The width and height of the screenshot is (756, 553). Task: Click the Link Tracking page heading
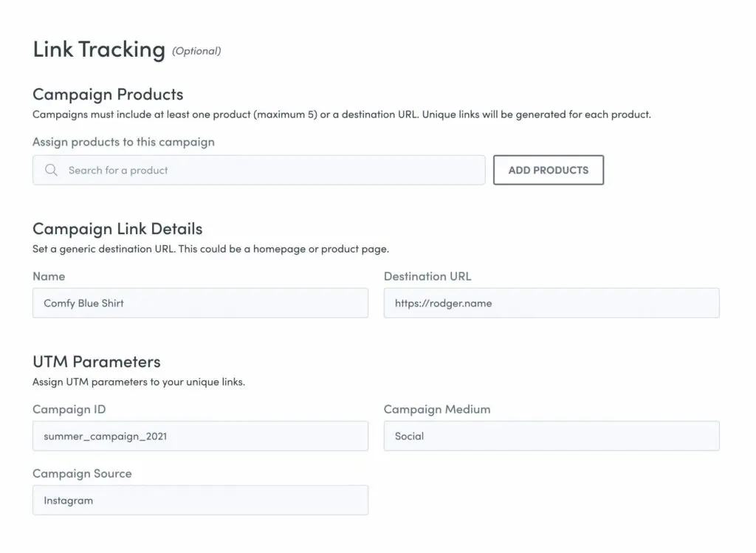coord(99,49)
